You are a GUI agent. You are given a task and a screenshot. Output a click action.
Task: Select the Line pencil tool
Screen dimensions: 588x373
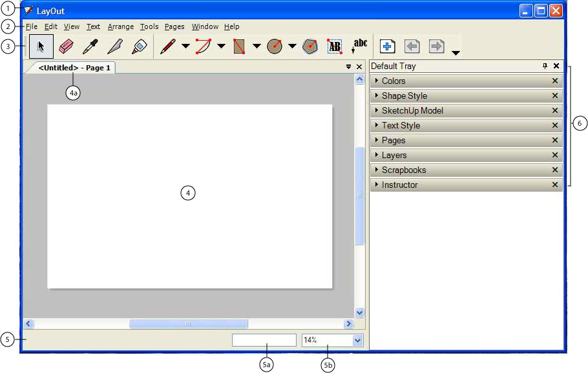[167, 46]
